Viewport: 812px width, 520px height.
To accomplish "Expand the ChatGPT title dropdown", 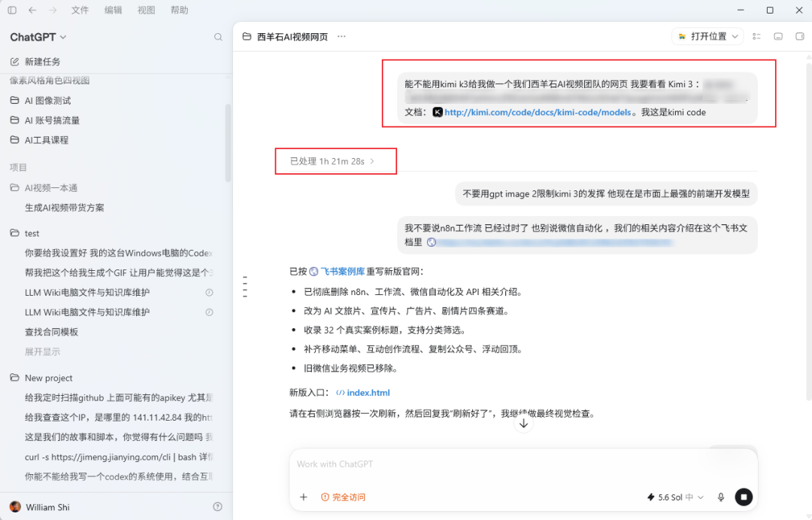I will tap(38, 38).
